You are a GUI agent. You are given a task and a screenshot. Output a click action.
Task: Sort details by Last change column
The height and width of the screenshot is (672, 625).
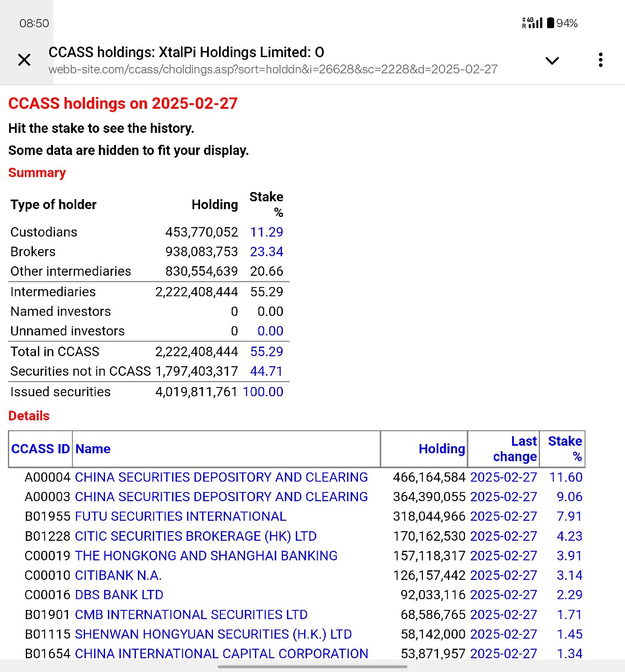(515, 449)
